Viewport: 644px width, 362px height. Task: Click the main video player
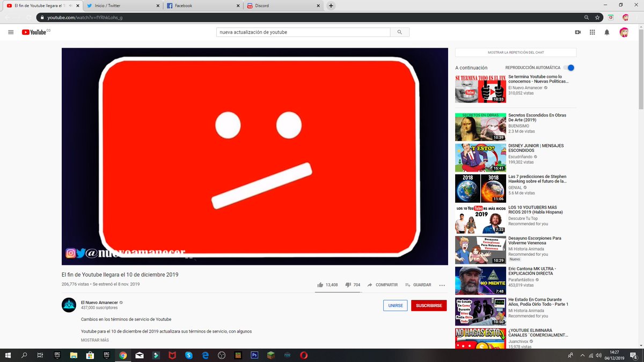pos(255,156)
